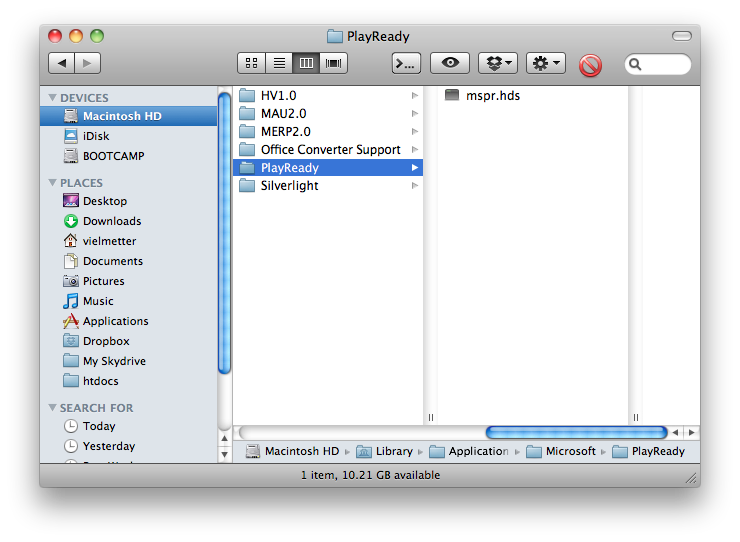Select the Silverlight folder
The width and height of the screenshot is (740, 542).
tap(328, 186)
